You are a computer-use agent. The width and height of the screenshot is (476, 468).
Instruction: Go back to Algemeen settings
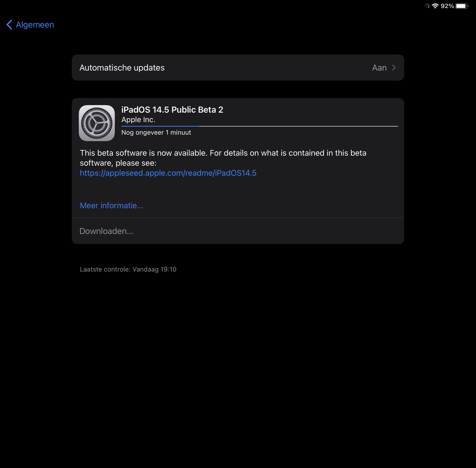tap(30, 25)
